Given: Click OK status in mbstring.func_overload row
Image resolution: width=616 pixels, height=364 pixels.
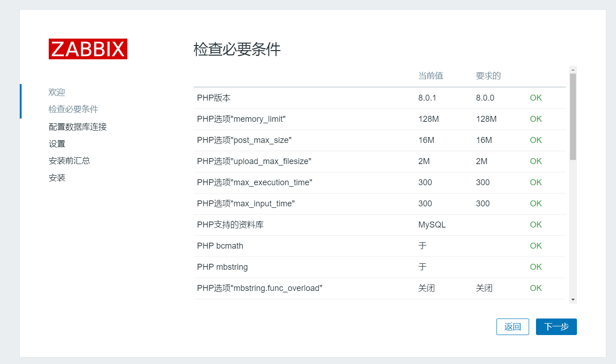Looking at the screenshot, I should click(536, 288).
